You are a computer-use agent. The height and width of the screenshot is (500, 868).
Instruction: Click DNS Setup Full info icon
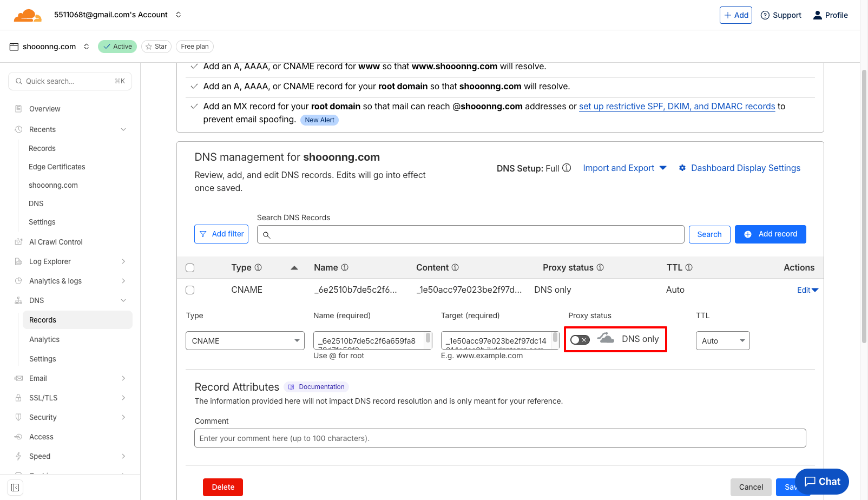click(x=567, y=168)
